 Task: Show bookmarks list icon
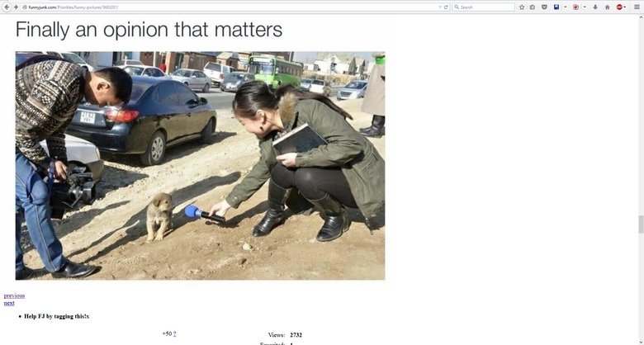533,7
